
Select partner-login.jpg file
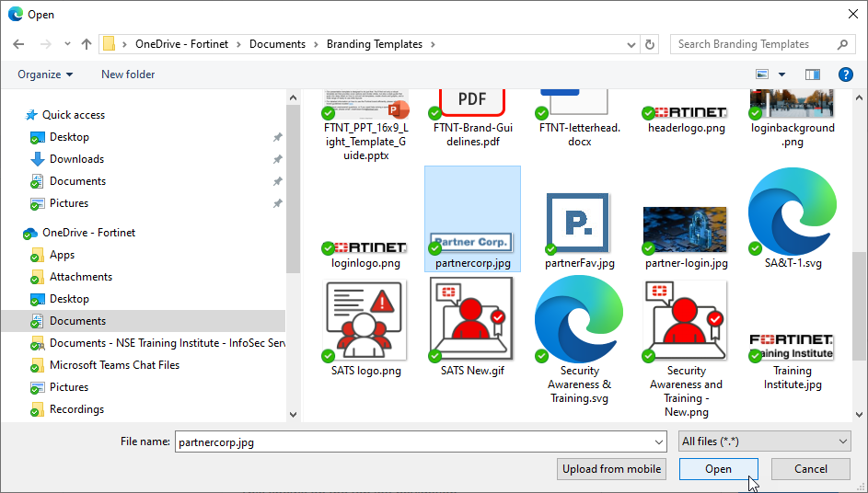pyautogui.click(x=687, y=238)
